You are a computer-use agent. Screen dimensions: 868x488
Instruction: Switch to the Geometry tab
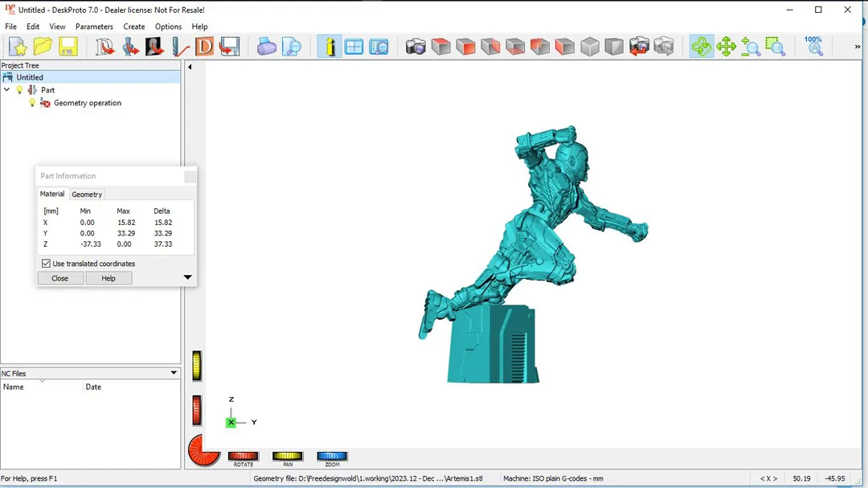pyautogui.click(x=87, y=195)
